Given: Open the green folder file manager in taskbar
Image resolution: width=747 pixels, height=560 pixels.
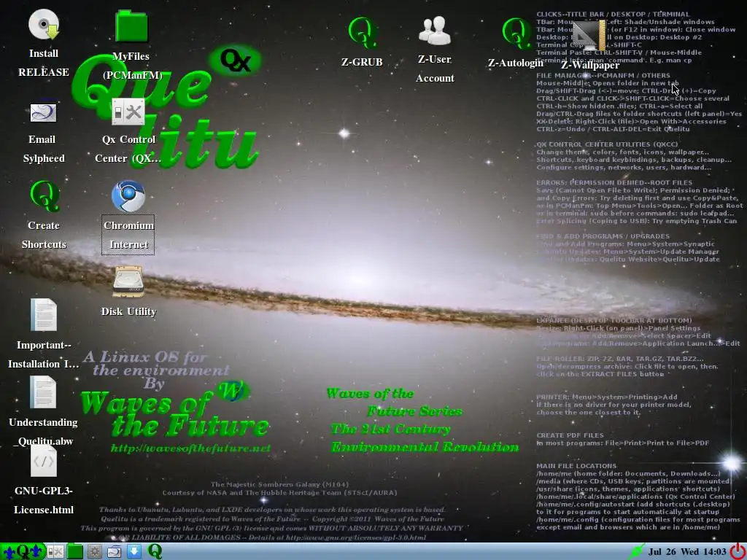Looking at the screenshot, I should click(75, 552).
